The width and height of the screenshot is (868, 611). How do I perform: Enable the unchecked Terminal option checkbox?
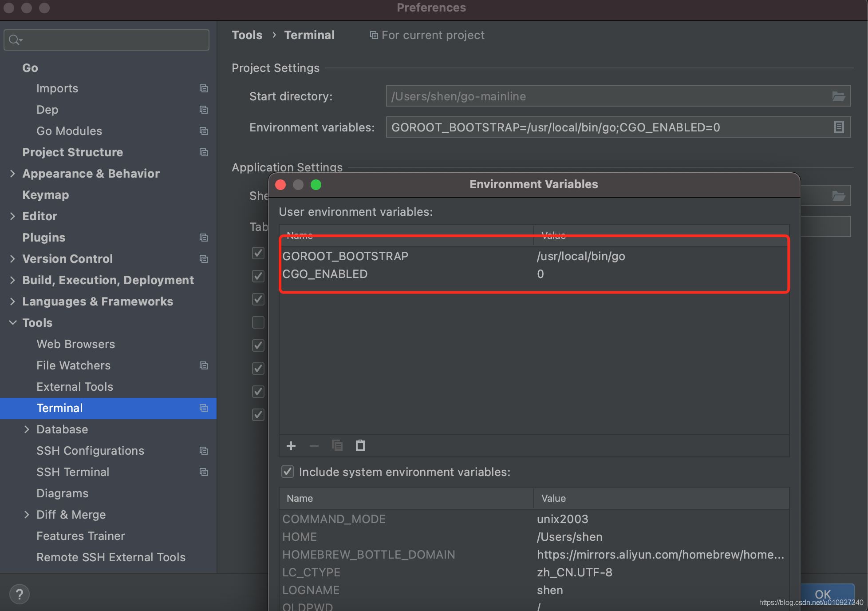[258, 322]
